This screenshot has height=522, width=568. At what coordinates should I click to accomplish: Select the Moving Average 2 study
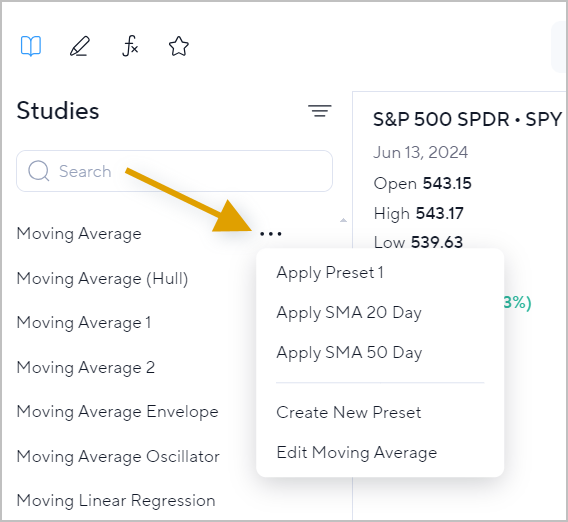coord(86,367)
